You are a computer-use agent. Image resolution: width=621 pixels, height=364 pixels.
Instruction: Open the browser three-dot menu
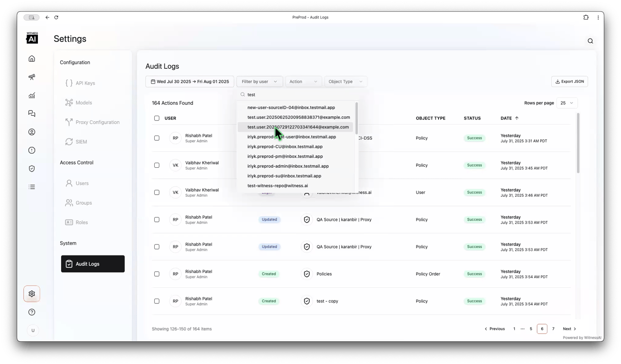coord(598,18)
